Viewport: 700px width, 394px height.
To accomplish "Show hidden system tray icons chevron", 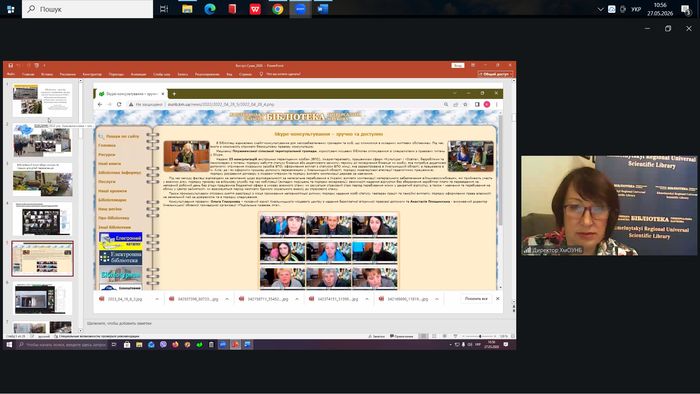I will click(x=600, y=9).
